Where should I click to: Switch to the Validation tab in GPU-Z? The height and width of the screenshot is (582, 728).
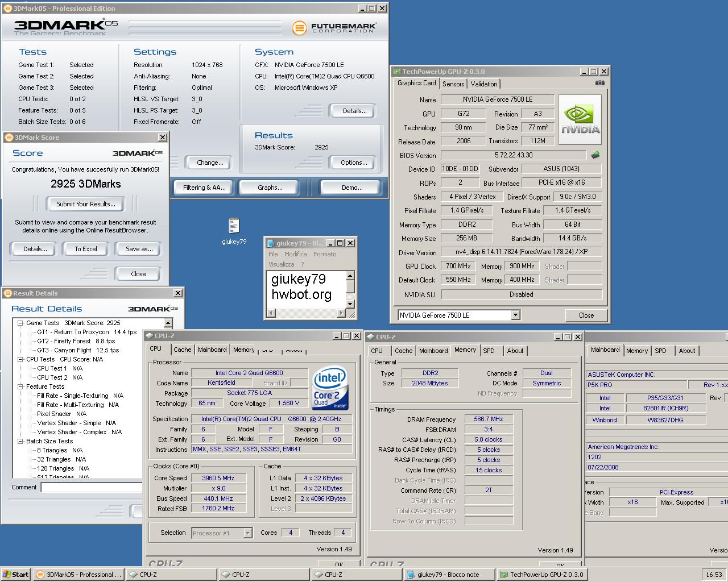click(x=484, y=84)
